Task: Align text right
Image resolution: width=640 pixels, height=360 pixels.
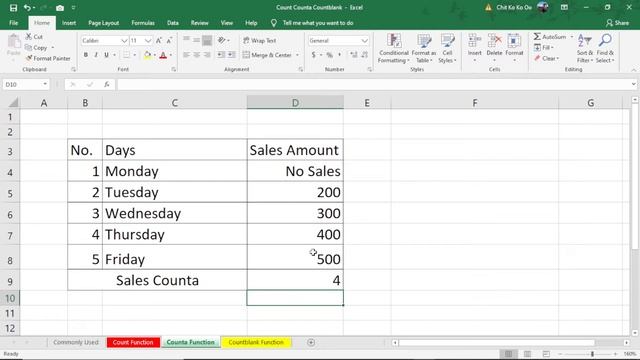Action: click(x=207, y=55)
